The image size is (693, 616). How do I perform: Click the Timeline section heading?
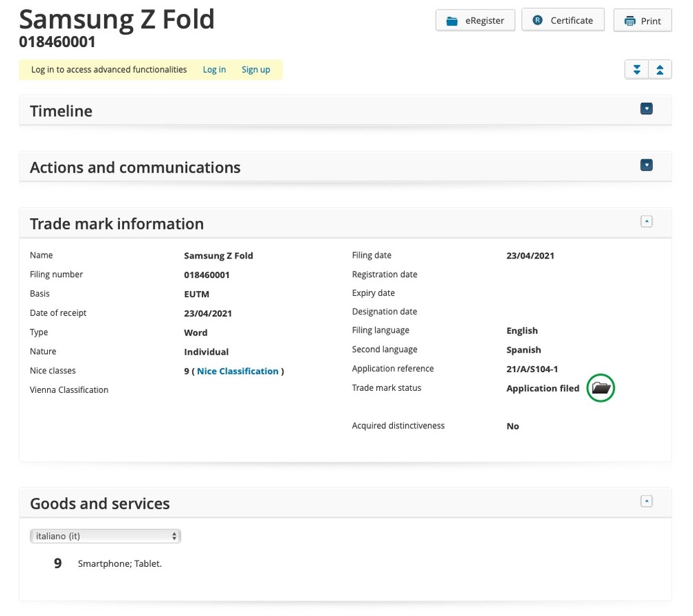(x=61, y=111)
